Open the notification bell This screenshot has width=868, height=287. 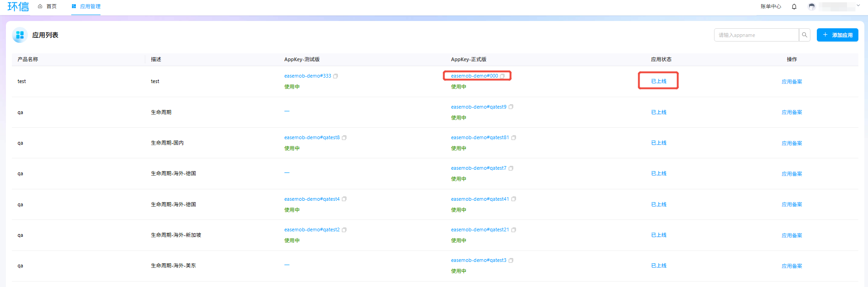794,6
